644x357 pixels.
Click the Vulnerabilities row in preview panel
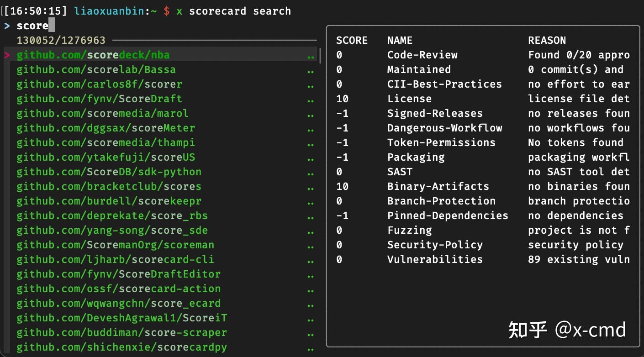tap(434, 259)
